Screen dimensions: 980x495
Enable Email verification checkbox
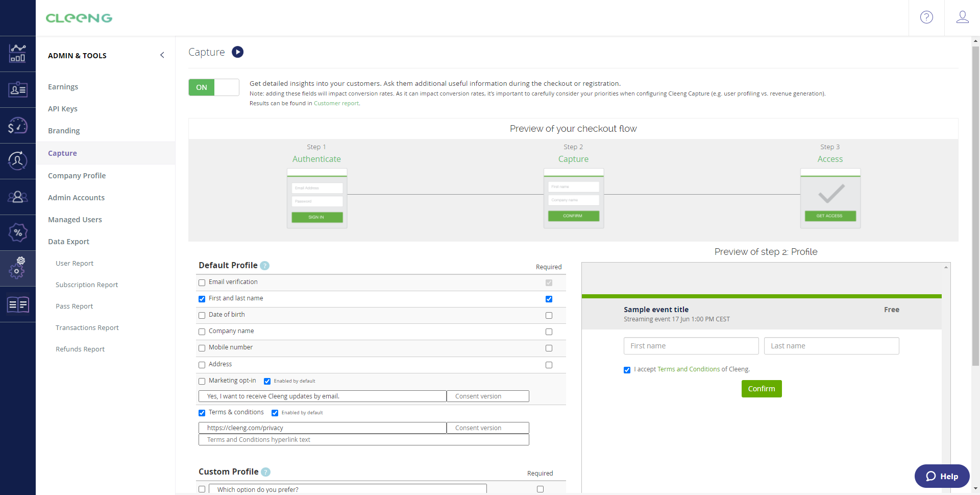pos(202,282)
